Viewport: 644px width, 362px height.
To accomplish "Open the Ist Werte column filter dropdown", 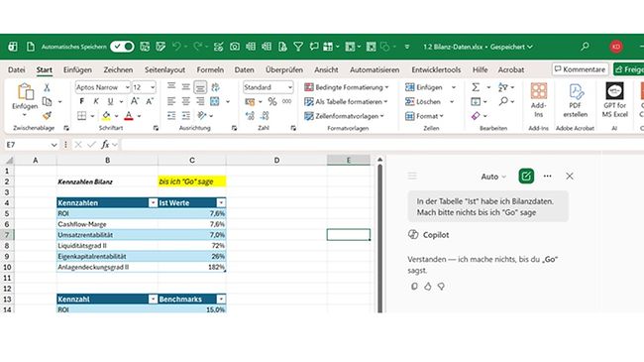I will (221, 202).
